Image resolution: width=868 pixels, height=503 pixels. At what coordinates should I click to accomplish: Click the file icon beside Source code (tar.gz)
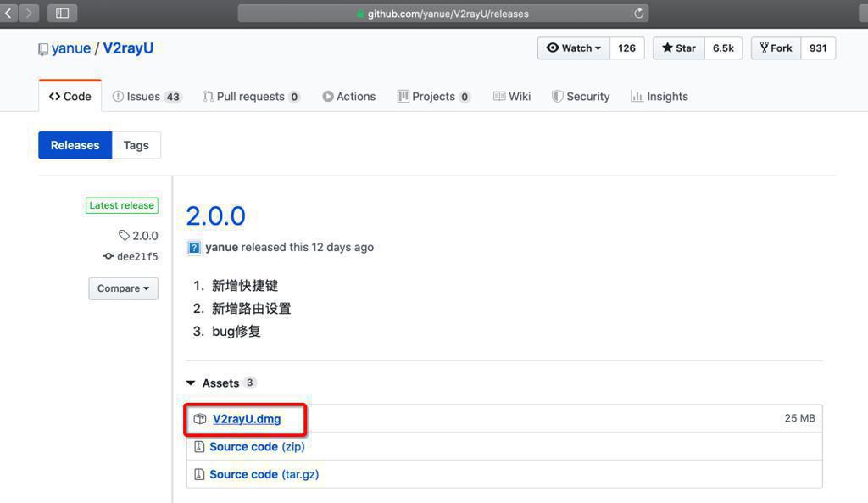point(199,474)
